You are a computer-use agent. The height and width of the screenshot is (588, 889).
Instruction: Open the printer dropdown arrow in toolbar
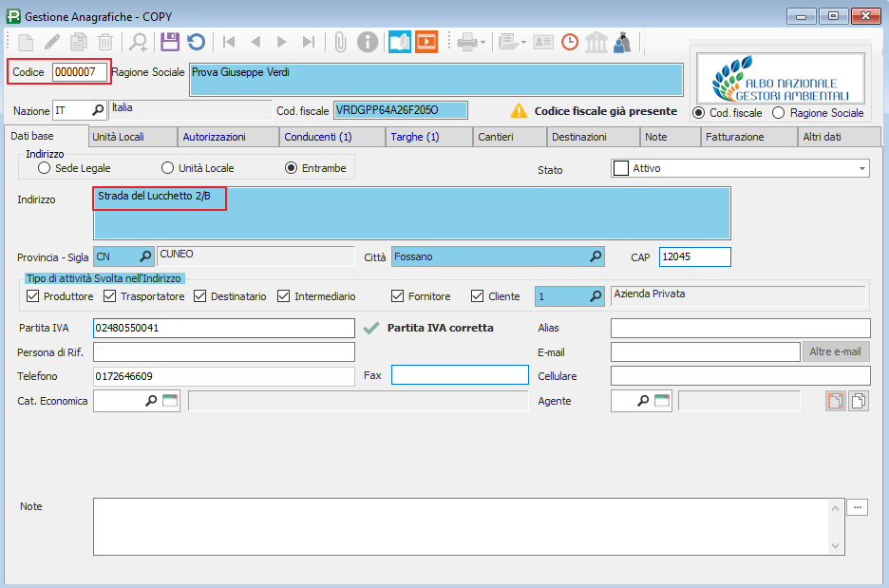[x=483, y=42]
